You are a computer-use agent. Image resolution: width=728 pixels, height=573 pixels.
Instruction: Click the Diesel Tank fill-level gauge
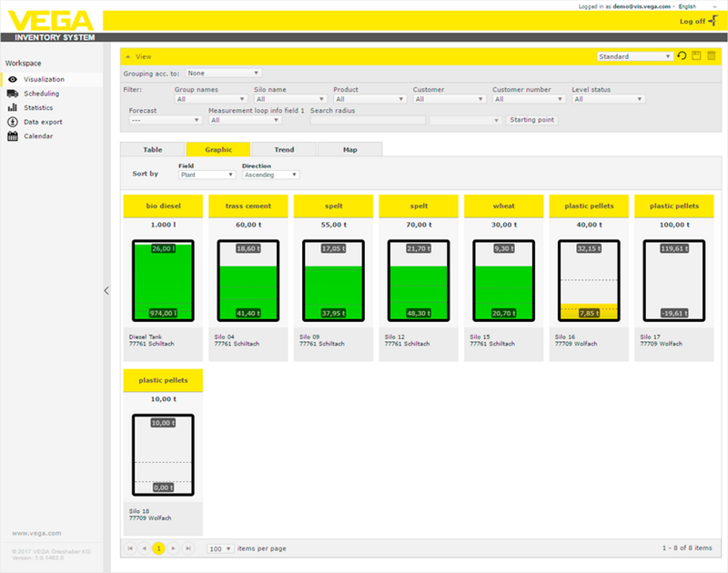162,279
